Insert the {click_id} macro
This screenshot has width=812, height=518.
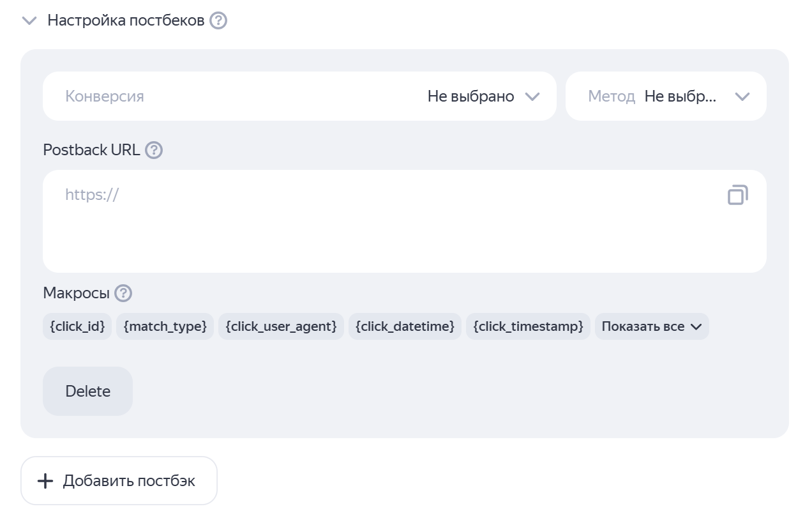pos(77,326)
